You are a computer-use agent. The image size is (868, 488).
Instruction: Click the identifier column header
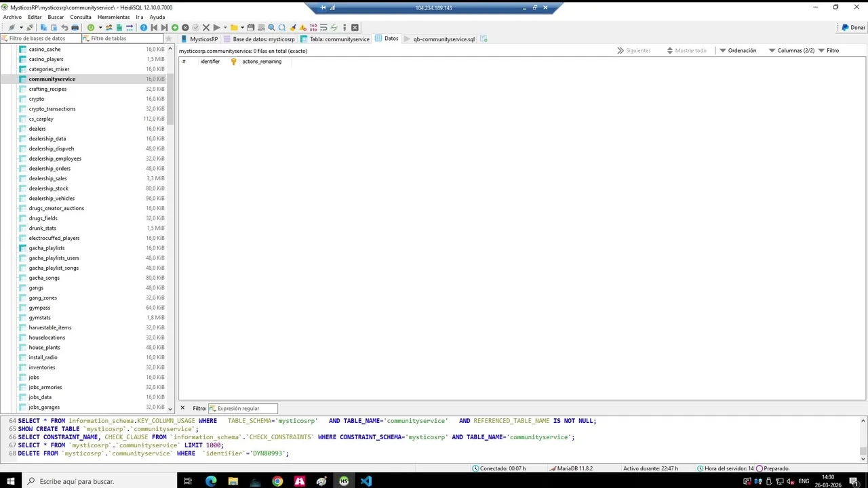pyautogui.click(x=210, y=62)
